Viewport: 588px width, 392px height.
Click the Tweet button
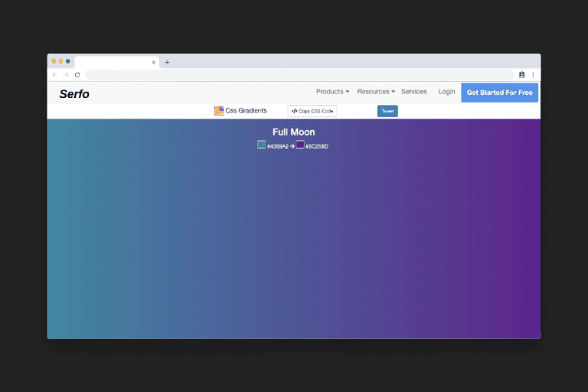(x=387, y=111)
